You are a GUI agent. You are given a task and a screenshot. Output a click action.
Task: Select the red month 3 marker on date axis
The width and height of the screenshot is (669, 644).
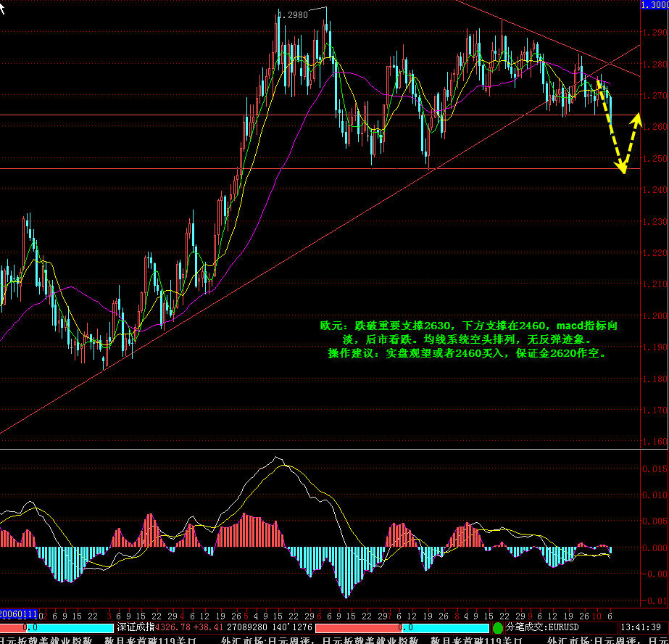109,616
